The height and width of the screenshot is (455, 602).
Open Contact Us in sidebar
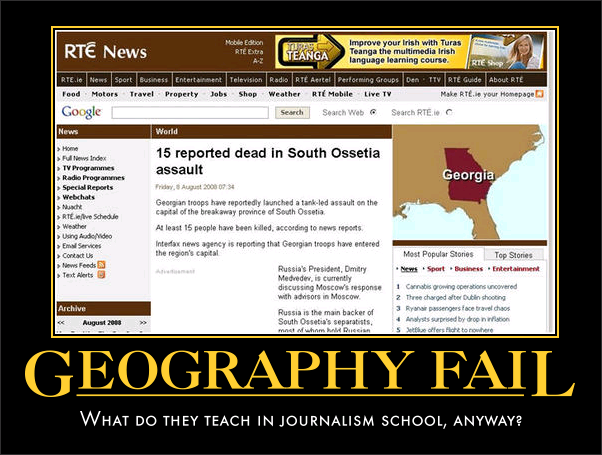[x=78, y=255]
